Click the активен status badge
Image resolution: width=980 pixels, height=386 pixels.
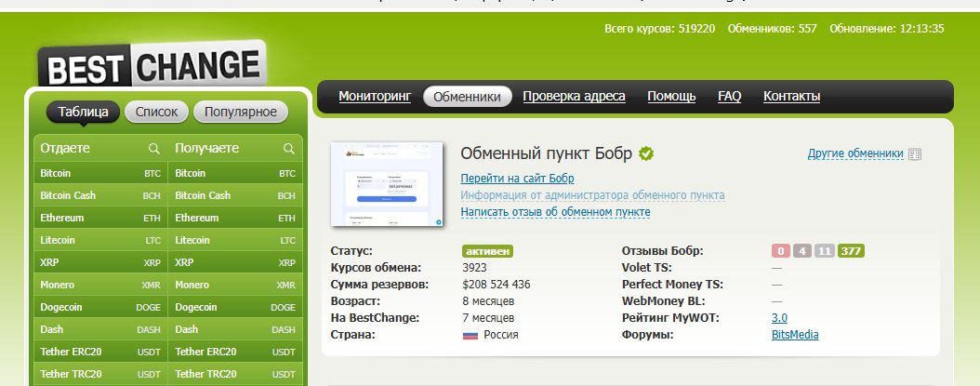pos(487,251)
